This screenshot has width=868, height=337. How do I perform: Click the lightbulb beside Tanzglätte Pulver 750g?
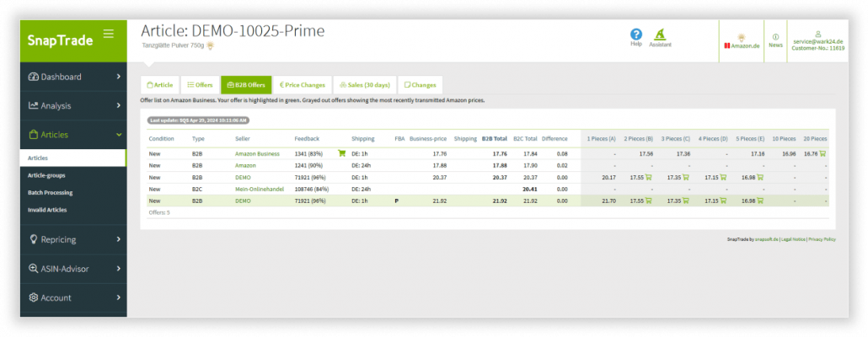tap(210, 46)
